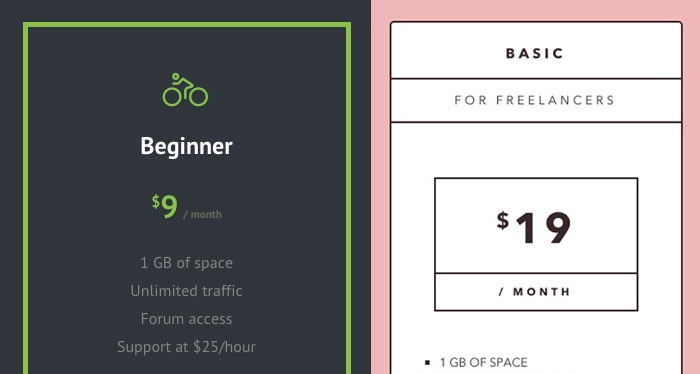This screenshot has width=700, height=374.
Task: Click the square bullet before 1 GB OF SPACE
Action: [x=428, y=363]
